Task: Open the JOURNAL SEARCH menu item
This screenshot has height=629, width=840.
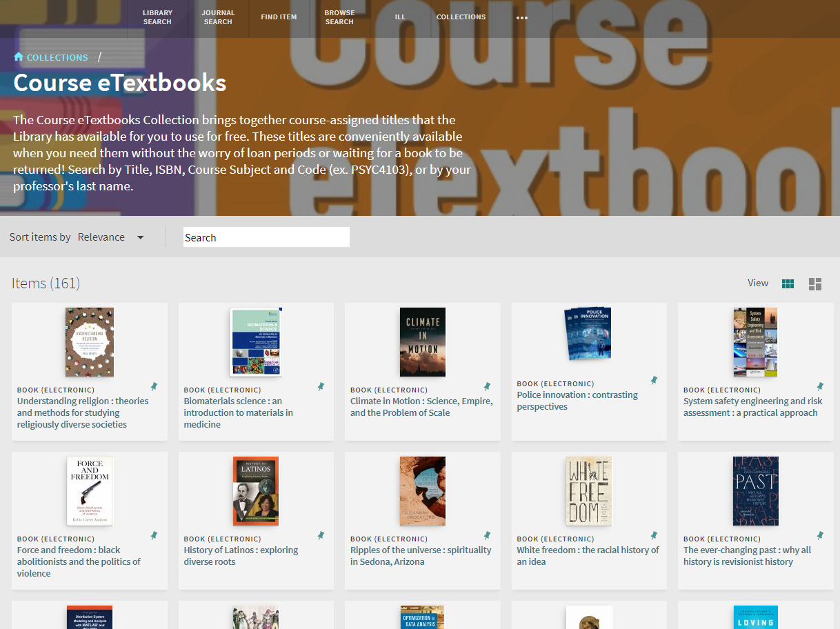Action: 219,19
